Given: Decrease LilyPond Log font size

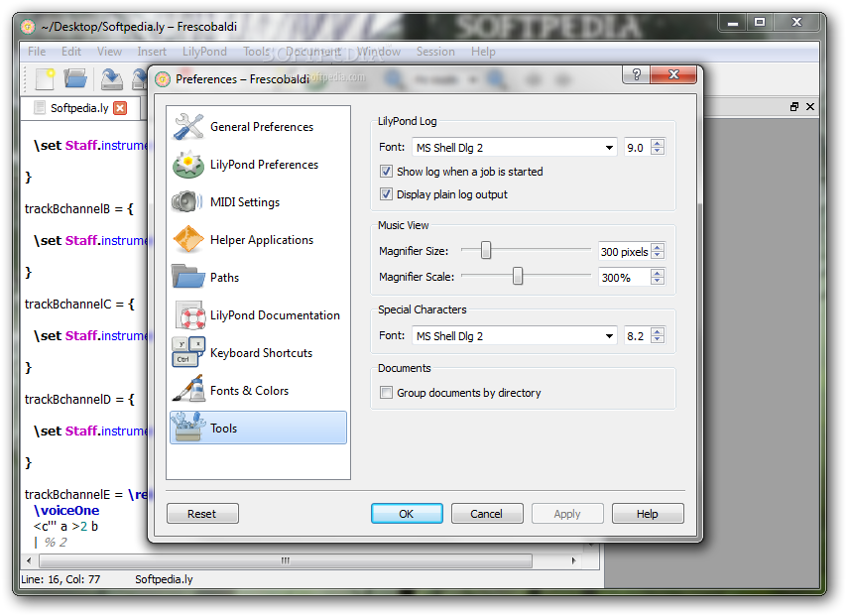Looking at the screenshot, I should point(658,152).
